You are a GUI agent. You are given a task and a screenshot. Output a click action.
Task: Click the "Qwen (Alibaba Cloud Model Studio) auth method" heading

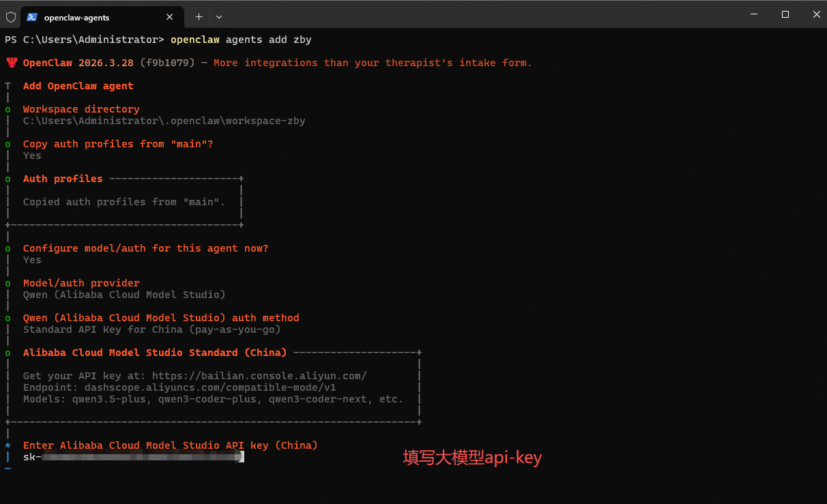pyautogui.click(x=161, y=318)
